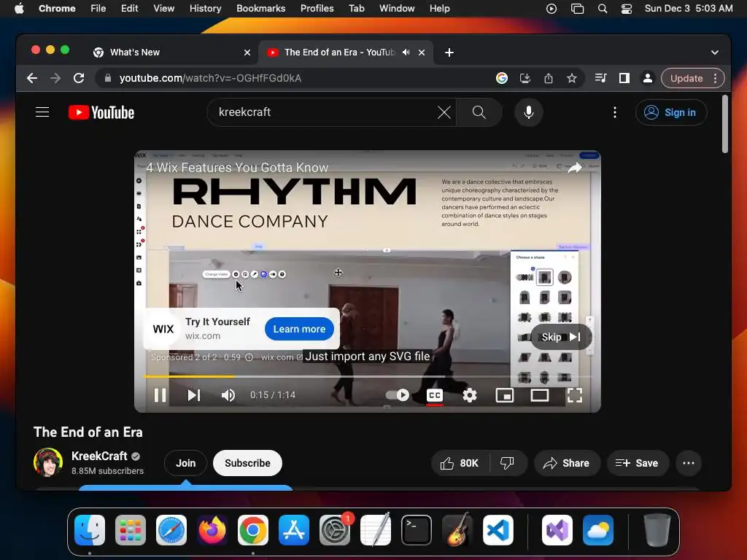This screenshot has width=747, height=560.
Task: Open Google icon in address bar
Action: 502,78
